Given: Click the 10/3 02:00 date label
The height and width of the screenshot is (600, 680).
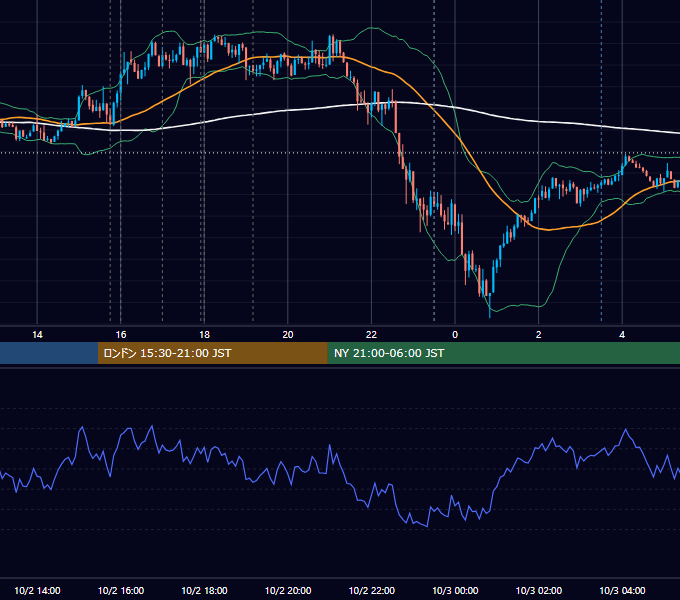Looking at the screenshot, I should (x=539, y=590).
